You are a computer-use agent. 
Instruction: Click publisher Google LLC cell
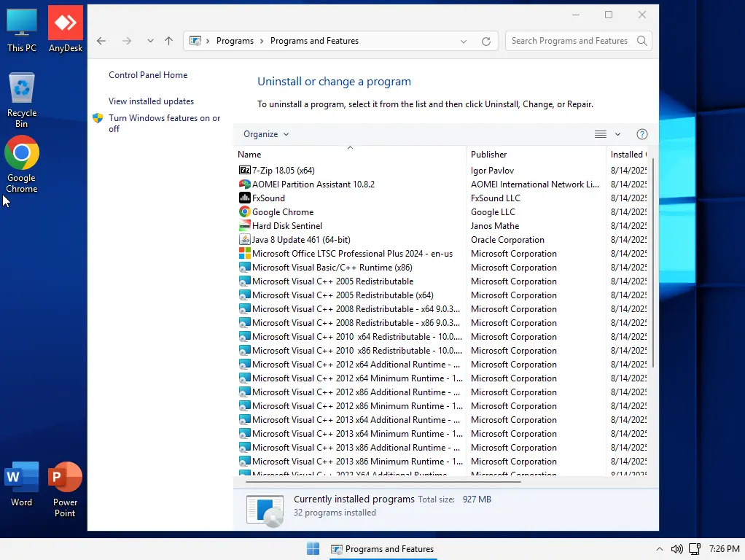pos(493,212)
